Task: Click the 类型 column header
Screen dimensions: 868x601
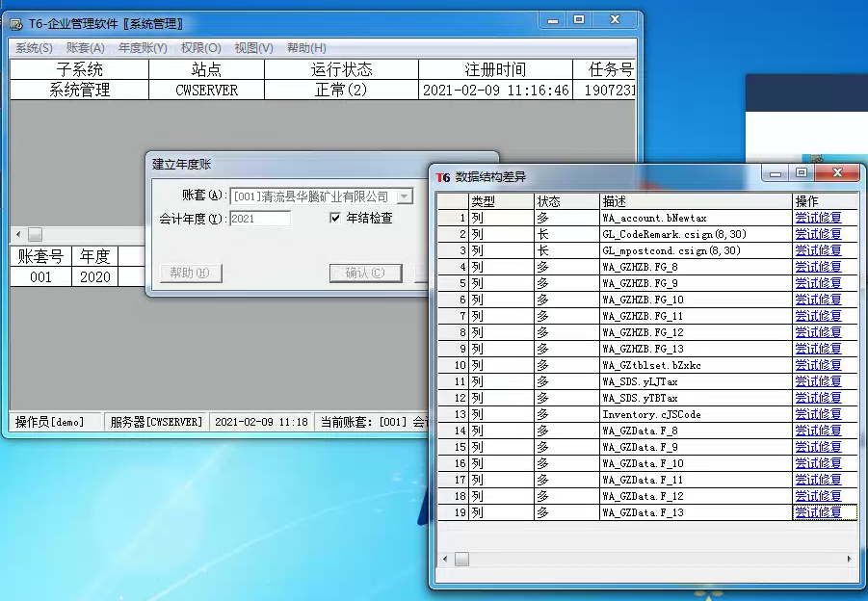Action: tap(502, 201)
